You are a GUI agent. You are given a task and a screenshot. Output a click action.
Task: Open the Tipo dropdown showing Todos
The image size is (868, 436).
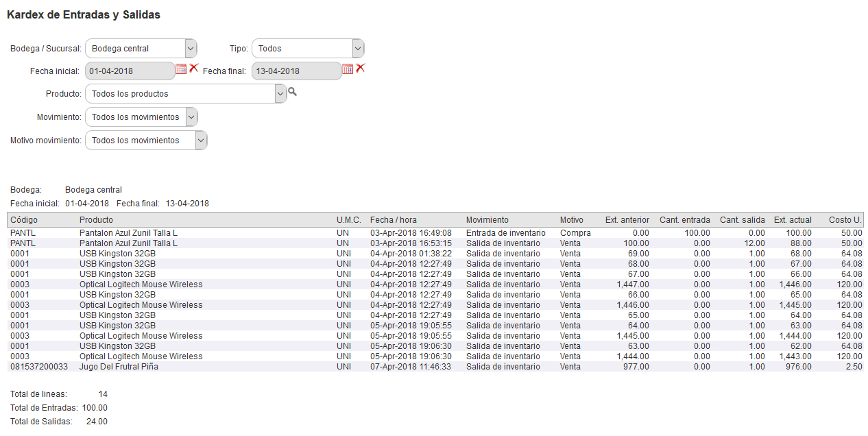357,49
